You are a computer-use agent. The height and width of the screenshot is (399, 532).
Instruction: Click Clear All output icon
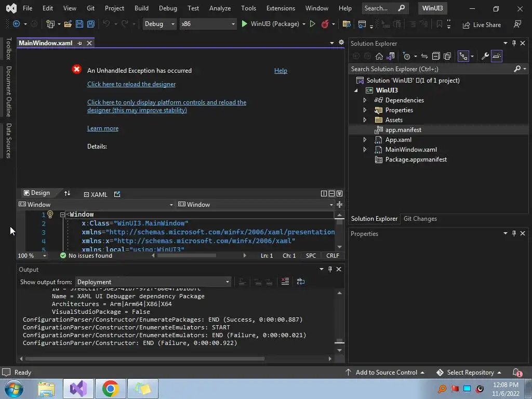pos(285,281)
